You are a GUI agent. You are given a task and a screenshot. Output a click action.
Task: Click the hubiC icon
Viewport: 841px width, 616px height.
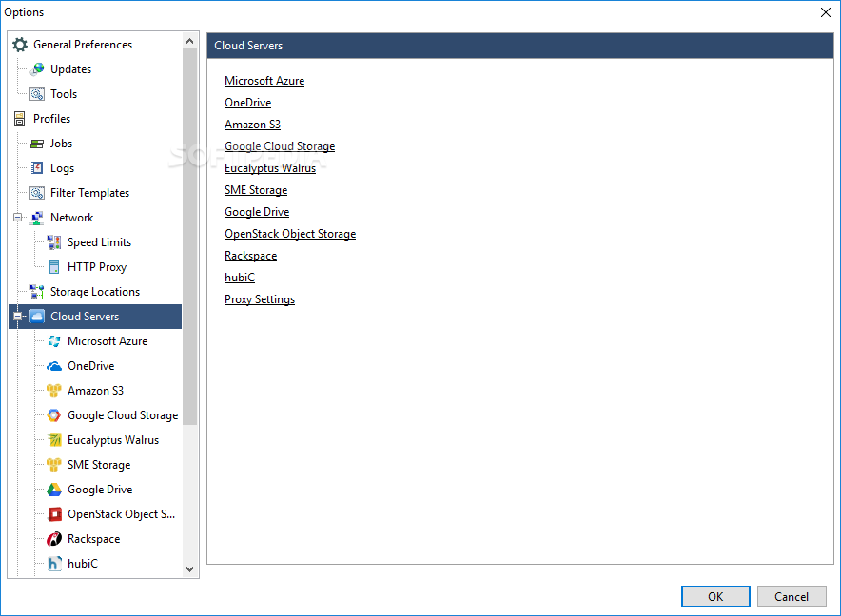pos(54,564)
